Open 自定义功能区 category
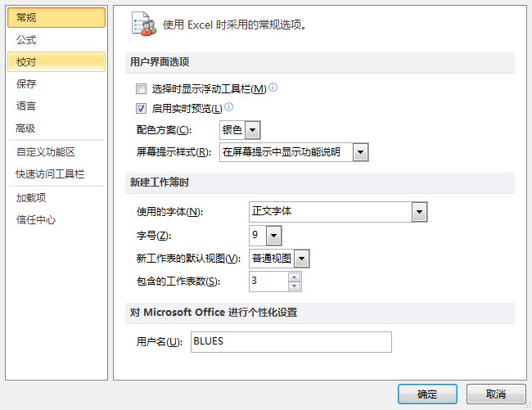 pyautogui.click(x=56, y=152)
